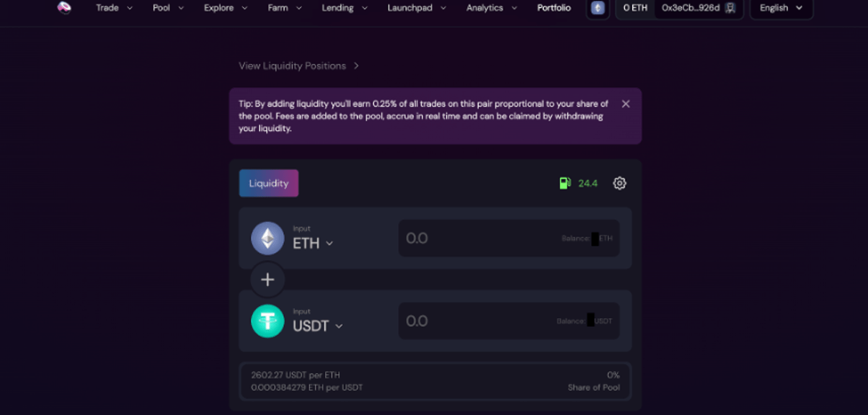Select the Liquidity tab button

pos(269,183)
